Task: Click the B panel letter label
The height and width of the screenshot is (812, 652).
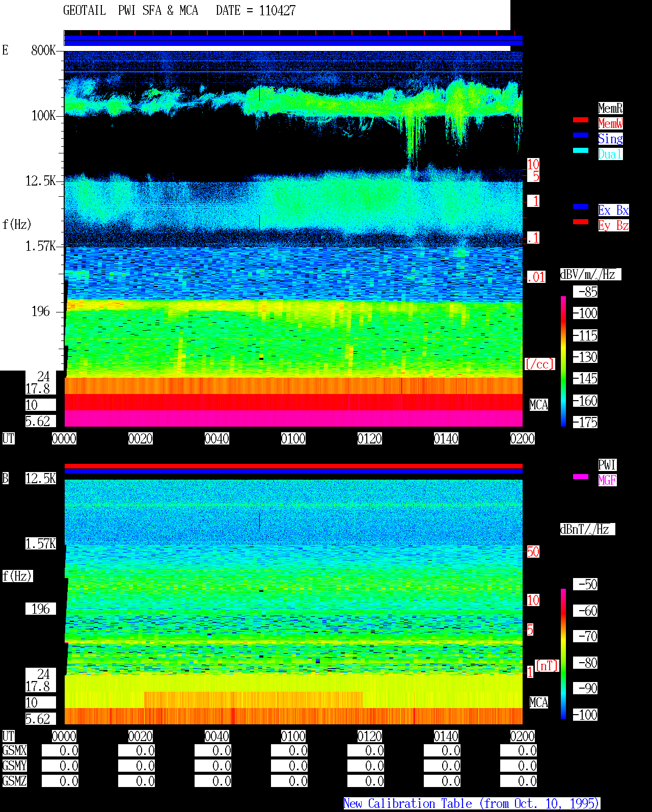Action: pos(6,478)
